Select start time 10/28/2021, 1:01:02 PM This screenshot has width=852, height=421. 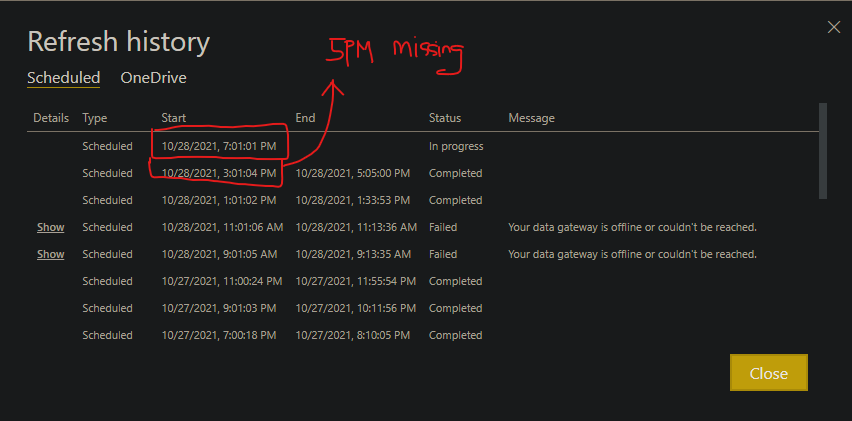[219, 200]
